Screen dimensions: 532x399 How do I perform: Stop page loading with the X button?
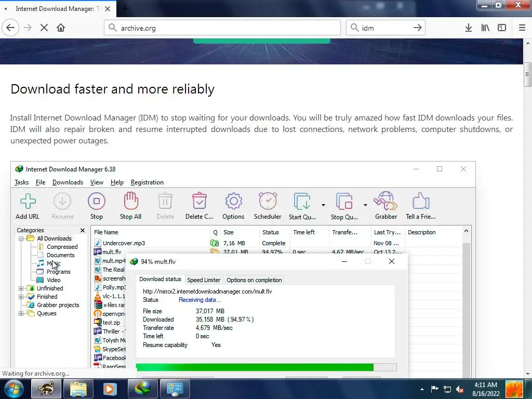click(44, 28)
